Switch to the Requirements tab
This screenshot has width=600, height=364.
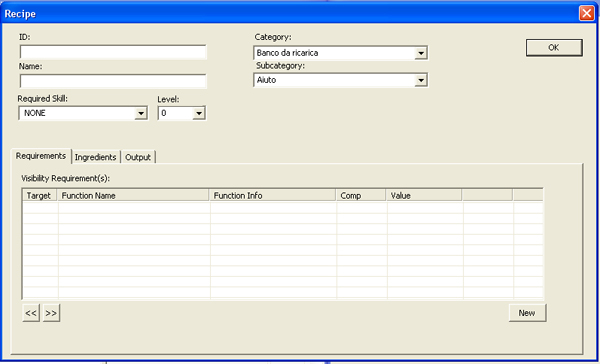point(41,156)
